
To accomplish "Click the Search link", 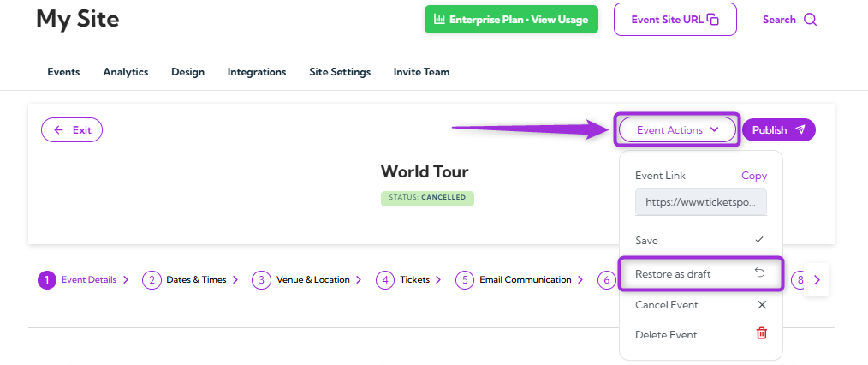I will pyautogui.click(x=789, y=20).
